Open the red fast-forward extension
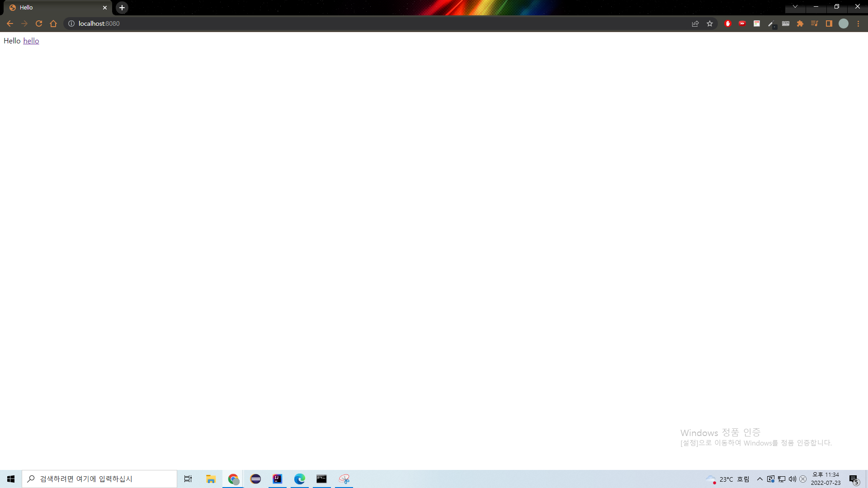This screenshot has width=868, height=488. (742, 23)
